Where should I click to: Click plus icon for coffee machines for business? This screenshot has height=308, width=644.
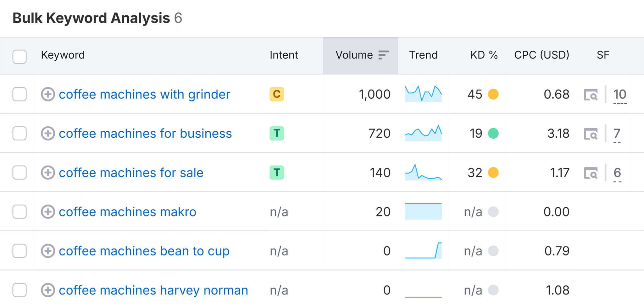(48, 134)
